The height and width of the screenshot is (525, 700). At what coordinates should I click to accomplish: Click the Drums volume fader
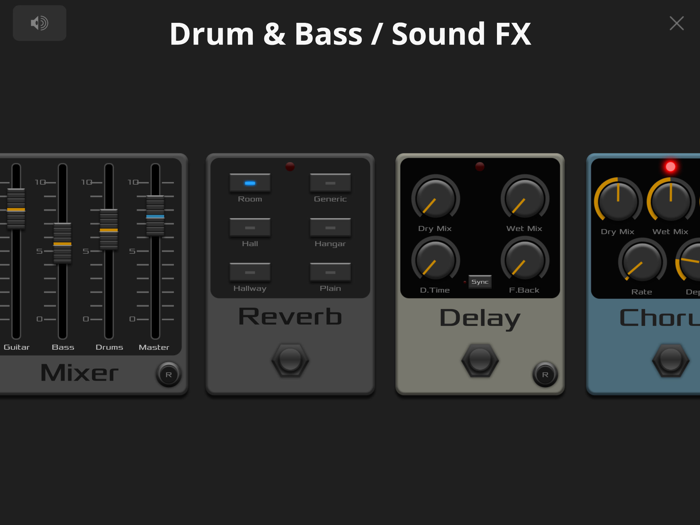pos(109,229)
